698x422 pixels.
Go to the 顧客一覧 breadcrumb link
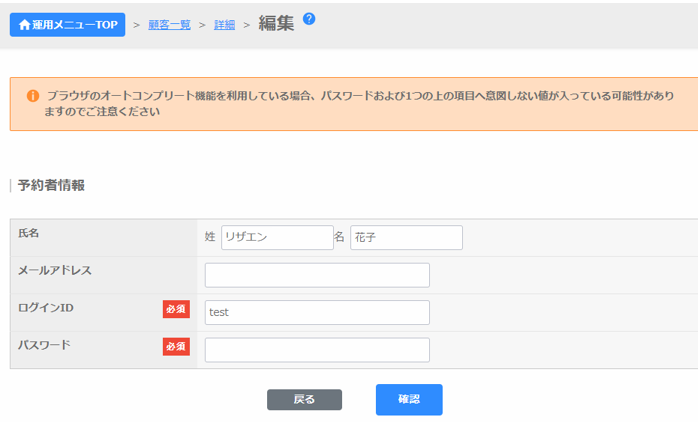(169, 25)
